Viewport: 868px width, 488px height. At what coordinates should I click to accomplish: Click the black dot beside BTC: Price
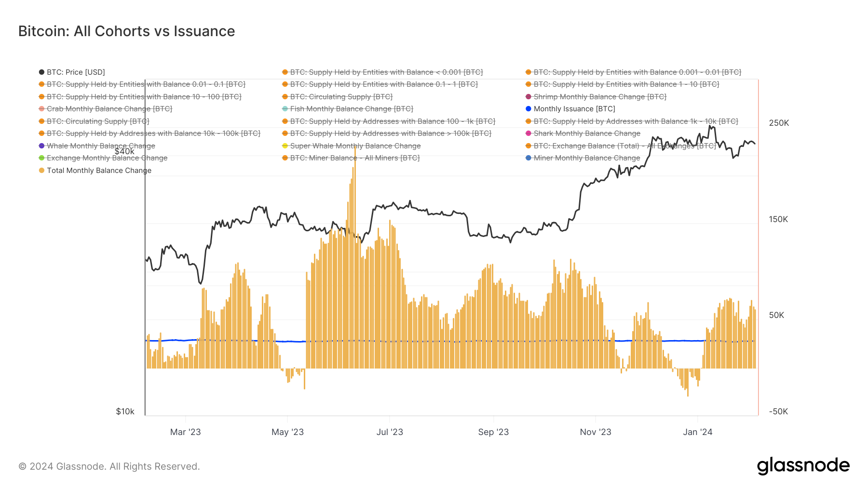pyautogui.click(x=41, y=72)
